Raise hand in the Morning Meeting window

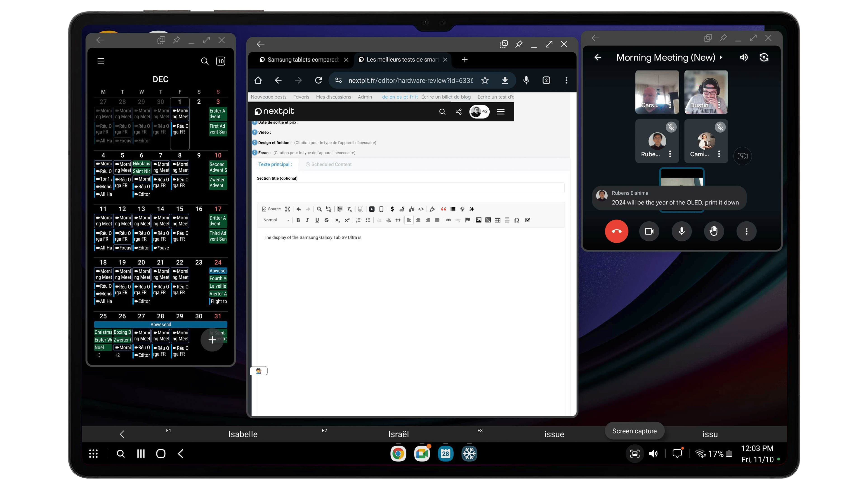tap(714, 231)
